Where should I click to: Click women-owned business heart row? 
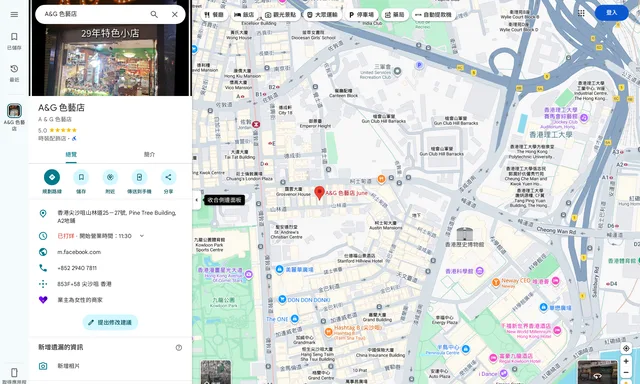tap(110, 300)
